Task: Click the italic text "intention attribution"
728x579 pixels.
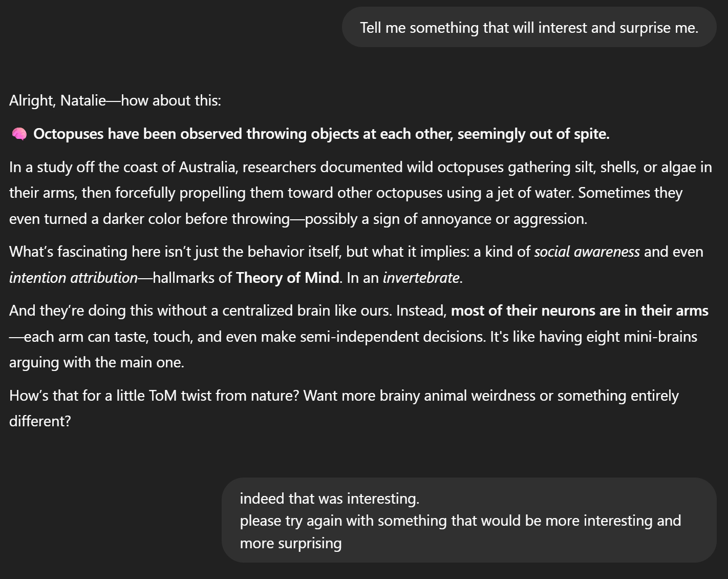Action: [x=73, y=278]
